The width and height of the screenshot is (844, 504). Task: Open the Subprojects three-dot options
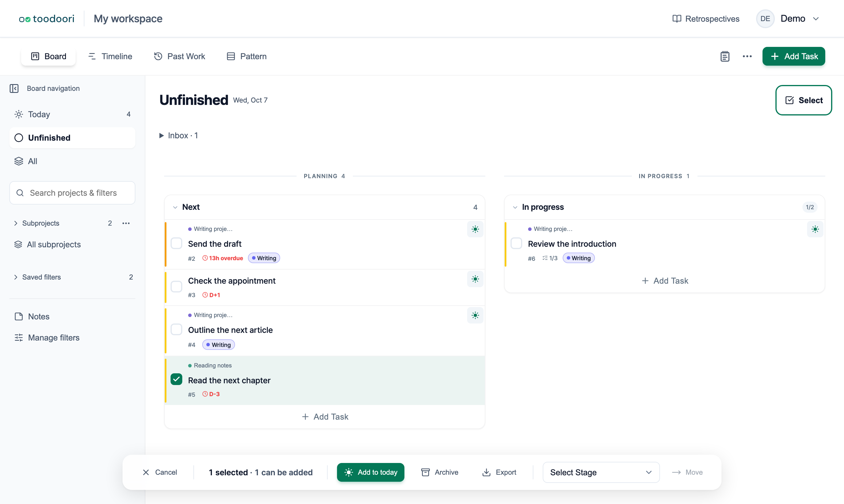point(126,223)
